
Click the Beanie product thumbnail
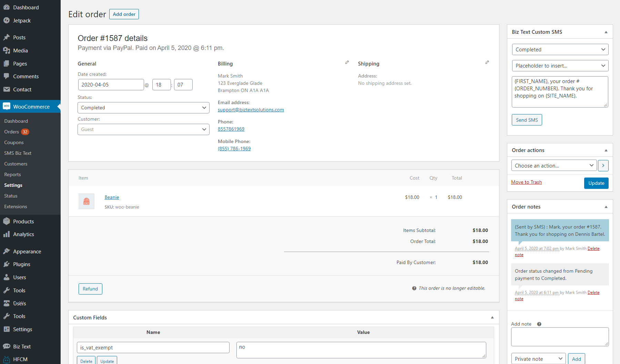point(87,201)
